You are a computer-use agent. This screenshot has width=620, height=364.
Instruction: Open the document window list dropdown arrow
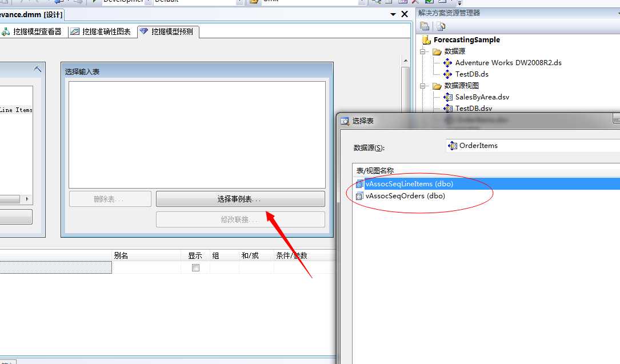coord(393,15)
